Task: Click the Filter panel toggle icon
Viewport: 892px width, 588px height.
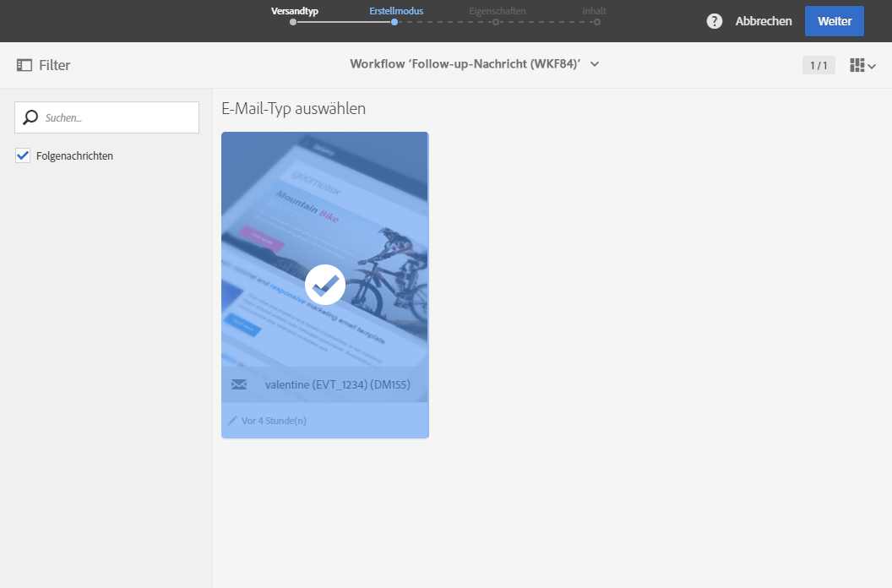Action: coord(24,65)
